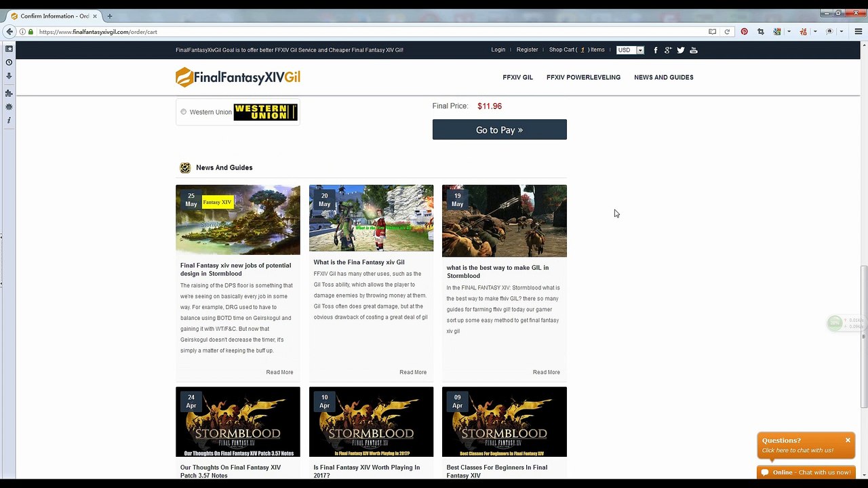Image resolution: width=868 pixels, height=488 pixels.
Task: Click the network speed monitor widget
Action: (845, 323)
